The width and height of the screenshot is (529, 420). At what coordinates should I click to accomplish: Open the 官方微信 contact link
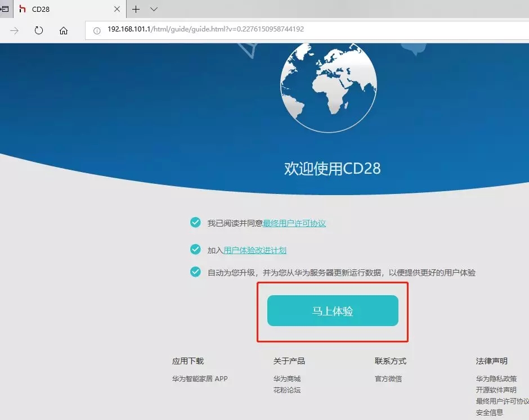pyautogui.click(x=388, y=378)
